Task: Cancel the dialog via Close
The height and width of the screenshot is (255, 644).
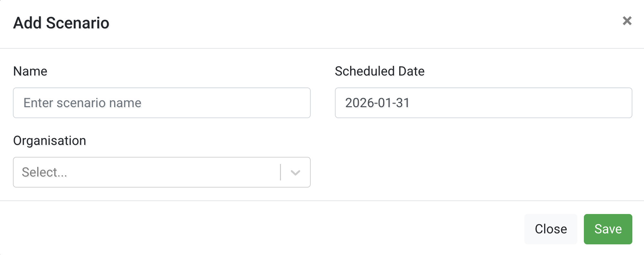Action: (551, 229)
